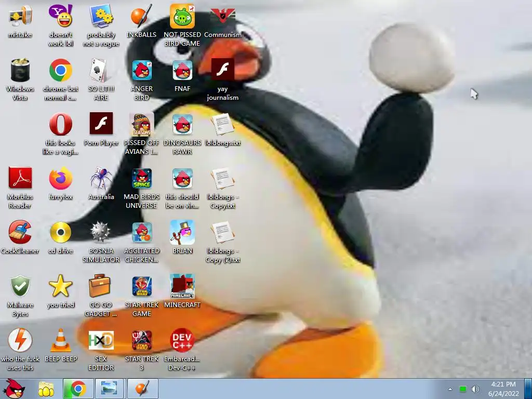The image size is (532, 399).
Task: Show hidden tray icons arrow
Action: coord(450,389)
